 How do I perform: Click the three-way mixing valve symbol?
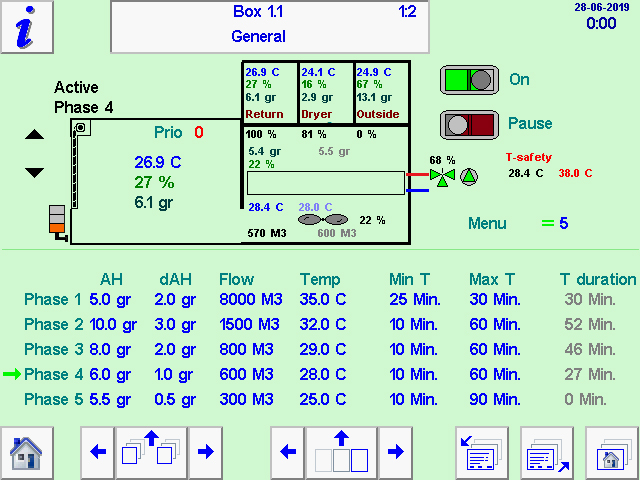click(441, 176)
